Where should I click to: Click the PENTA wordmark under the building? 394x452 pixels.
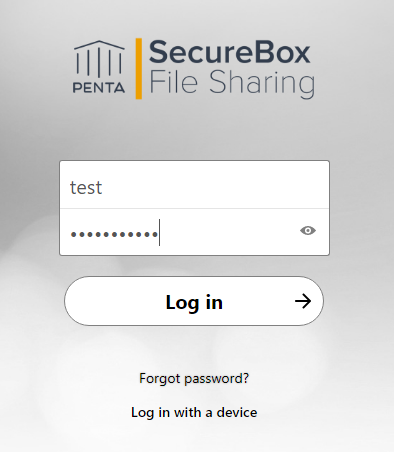pos(99,88)
